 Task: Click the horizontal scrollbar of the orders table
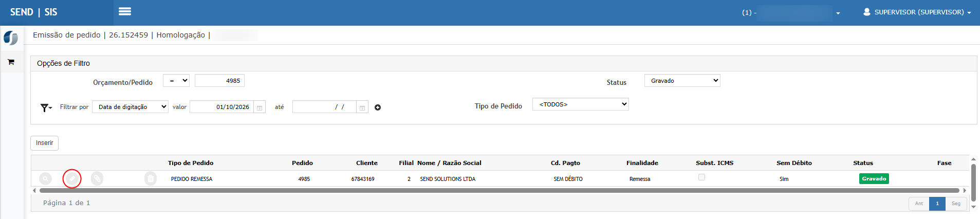point(498,190)
